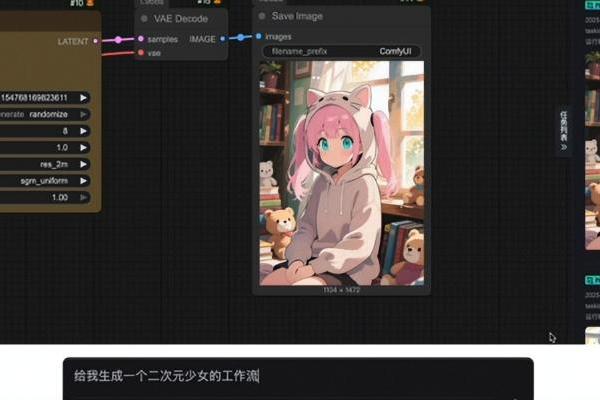Collapse the Save Image node
600x400 pixels.
[262, 16]
